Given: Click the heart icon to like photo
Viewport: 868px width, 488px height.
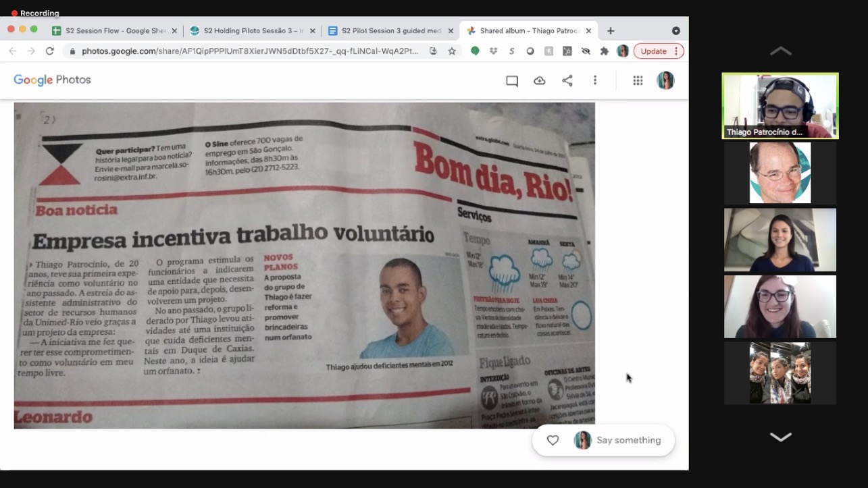Looking at the screenshot, I should tap(553, 440).
